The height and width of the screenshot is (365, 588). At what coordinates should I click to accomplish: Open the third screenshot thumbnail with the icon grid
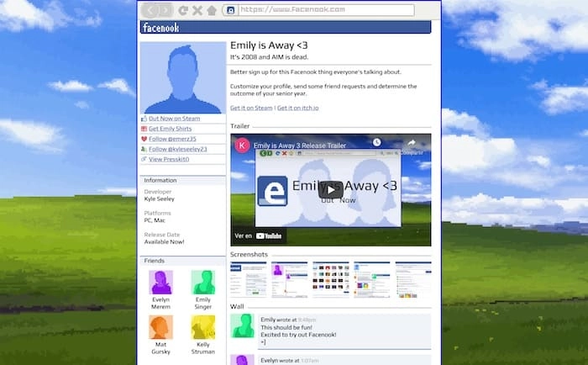[x=331, y=279]
